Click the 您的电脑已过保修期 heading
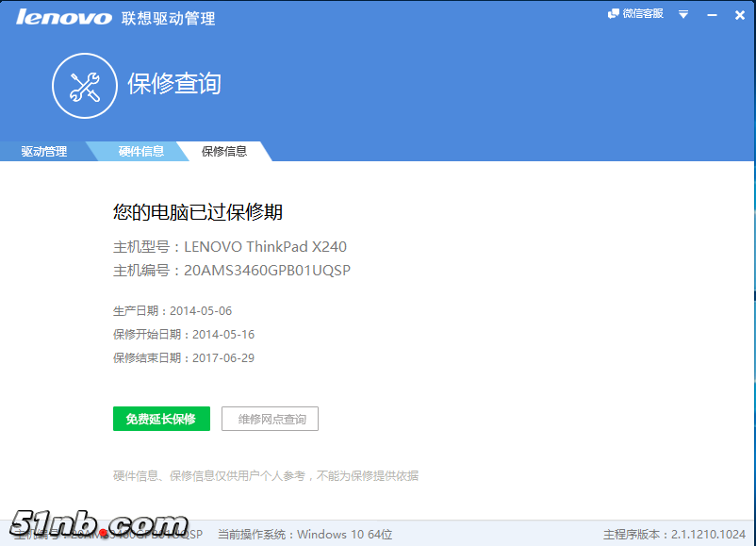756x546 pixels. pos(198,212)
